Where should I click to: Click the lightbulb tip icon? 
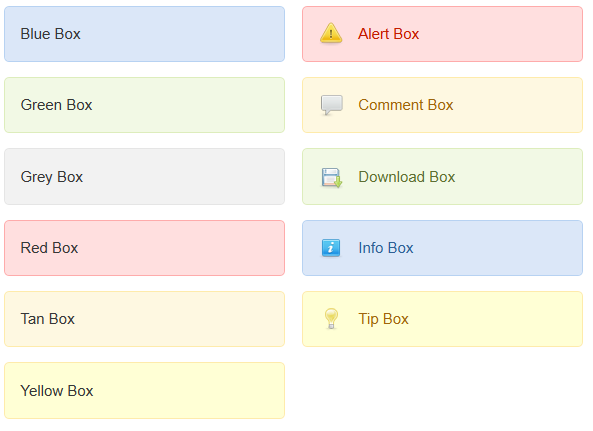coord(331,319)
